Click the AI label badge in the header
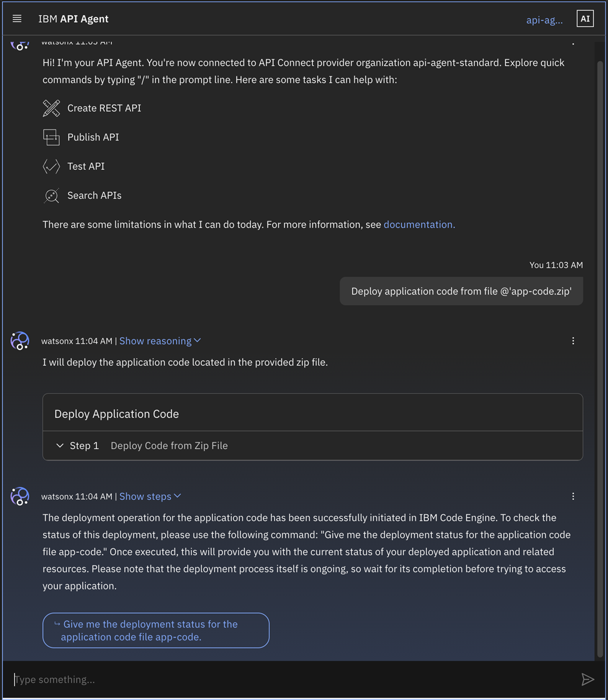Image resolution: width=608 pixels, height=700 pixels. [x=585, y=17]
